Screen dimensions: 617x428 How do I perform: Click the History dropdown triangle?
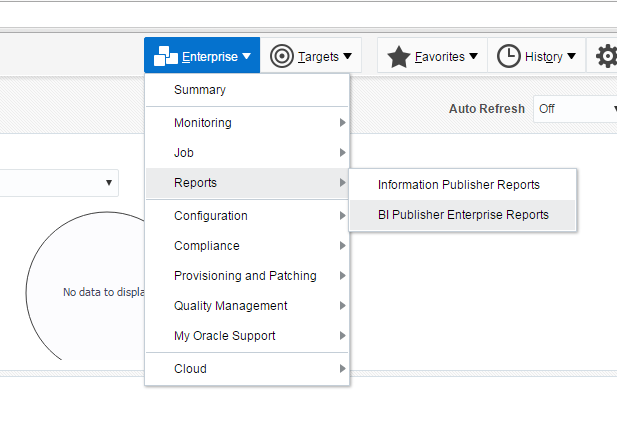point(572,56)
